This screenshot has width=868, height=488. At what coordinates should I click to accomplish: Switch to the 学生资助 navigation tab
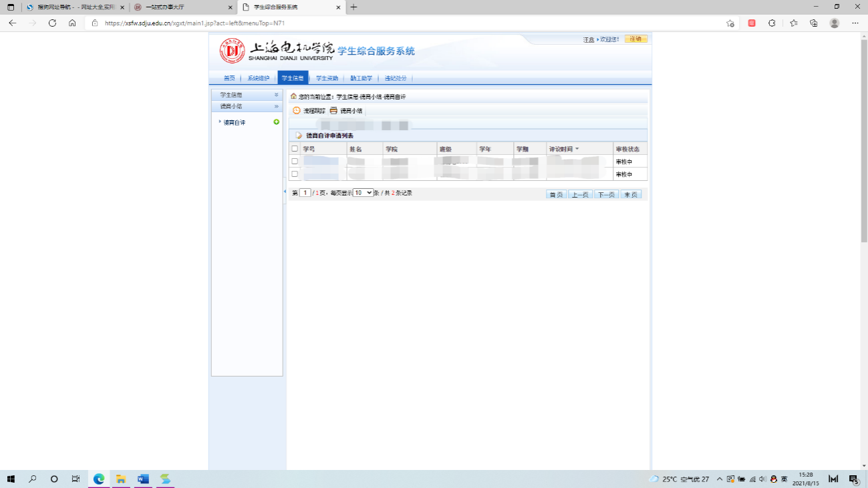[327, 78]
